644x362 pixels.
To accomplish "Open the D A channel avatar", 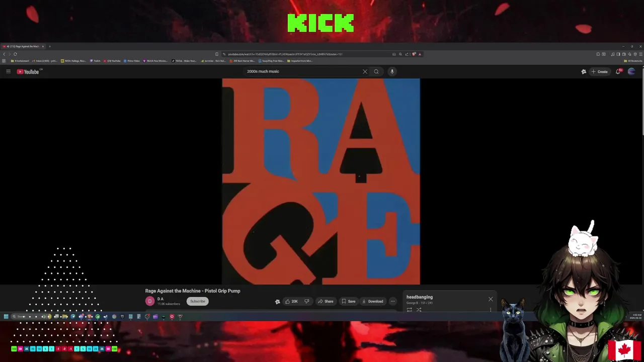I will point(150,301).
